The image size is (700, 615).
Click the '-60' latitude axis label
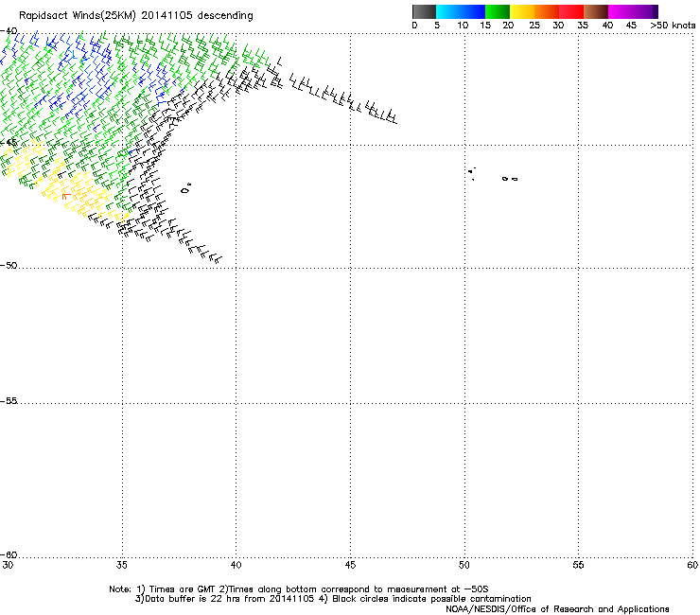tap(9, 554)
